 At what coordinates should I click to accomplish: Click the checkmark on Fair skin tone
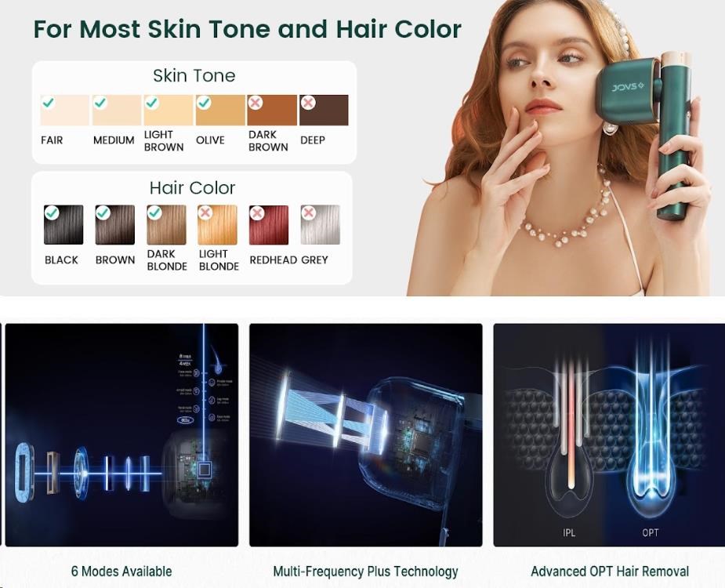(x=48, y=102)
